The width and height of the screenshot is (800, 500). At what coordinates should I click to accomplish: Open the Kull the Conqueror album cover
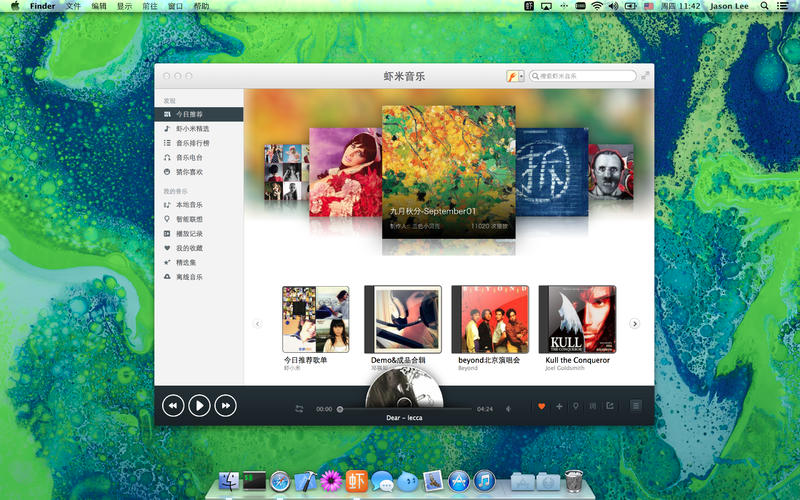(x=578, y=319)
